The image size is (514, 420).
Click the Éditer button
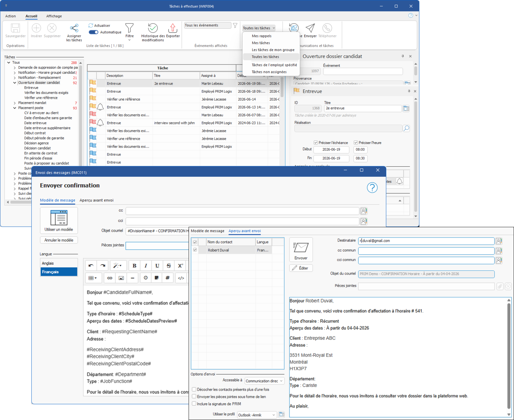(301, 268)
